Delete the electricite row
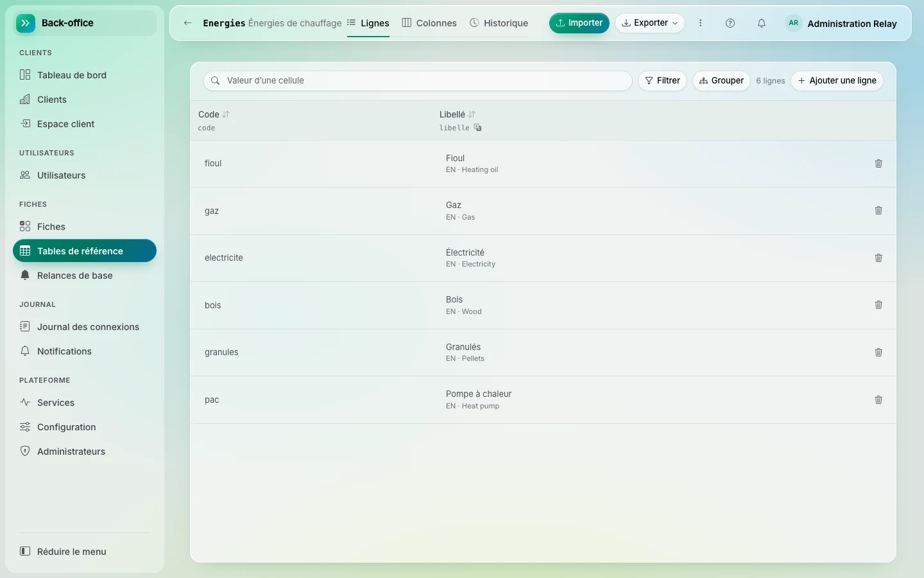This screenshot has height=578, width=924. [878, 258]
